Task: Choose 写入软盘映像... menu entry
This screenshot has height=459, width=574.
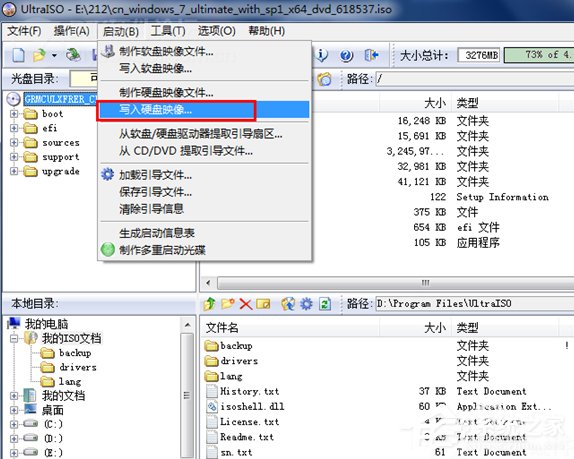Action: tap(204, 68)
